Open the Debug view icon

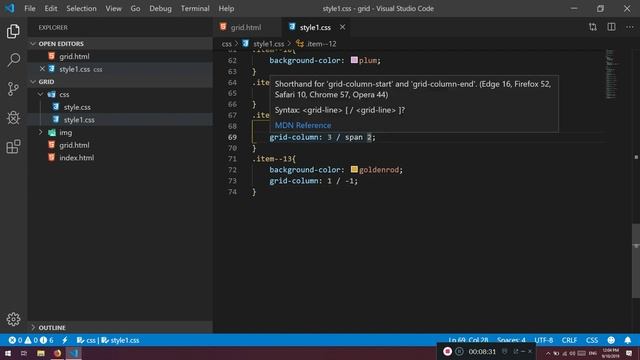13,118
